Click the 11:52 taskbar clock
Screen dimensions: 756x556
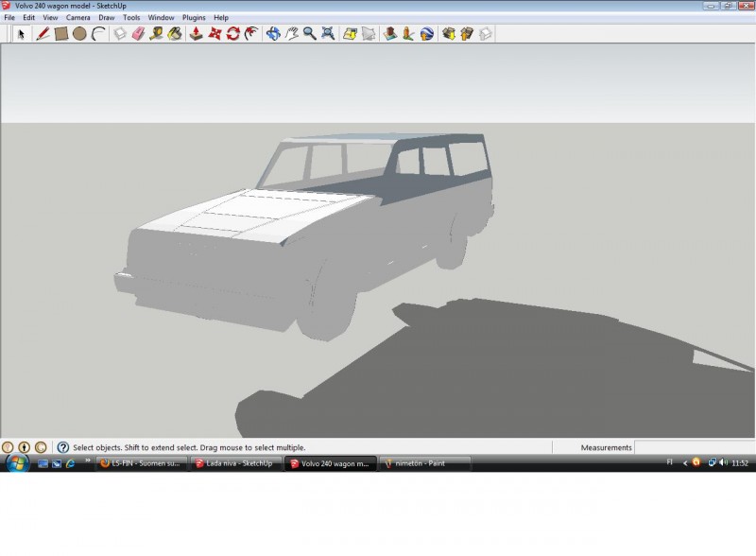[x=740, y=462]
